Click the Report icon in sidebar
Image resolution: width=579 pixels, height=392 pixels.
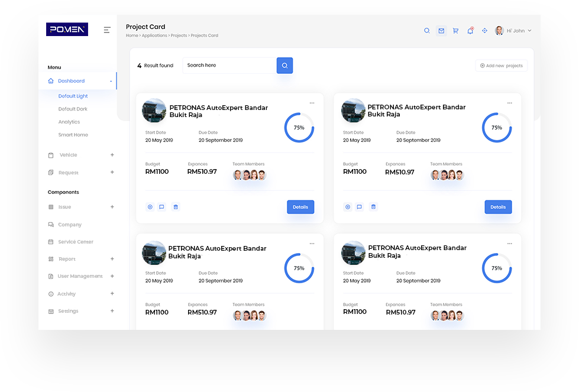click(51, 259)
